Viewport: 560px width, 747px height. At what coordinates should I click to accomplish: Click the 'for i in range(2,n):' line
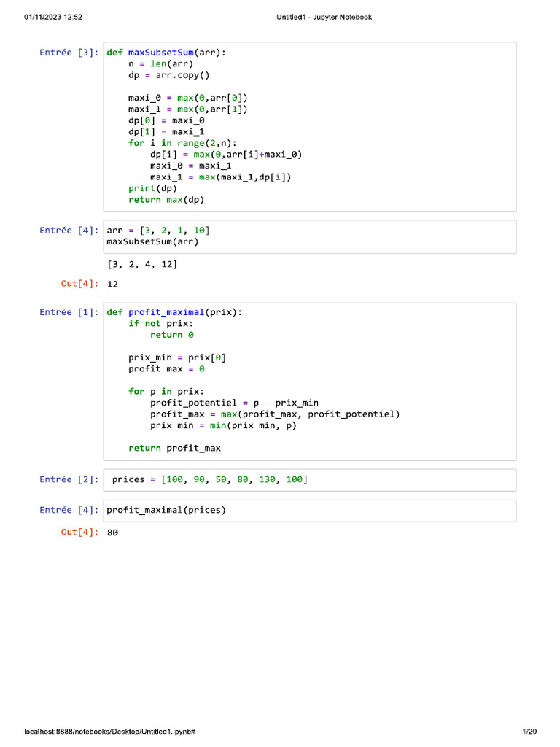tap(182, 143)
